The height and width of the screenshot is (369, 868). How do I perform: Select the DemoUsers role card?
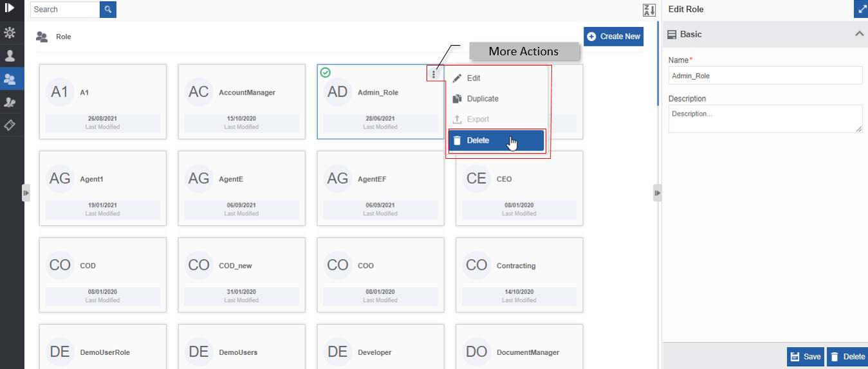tap(241, 347)
